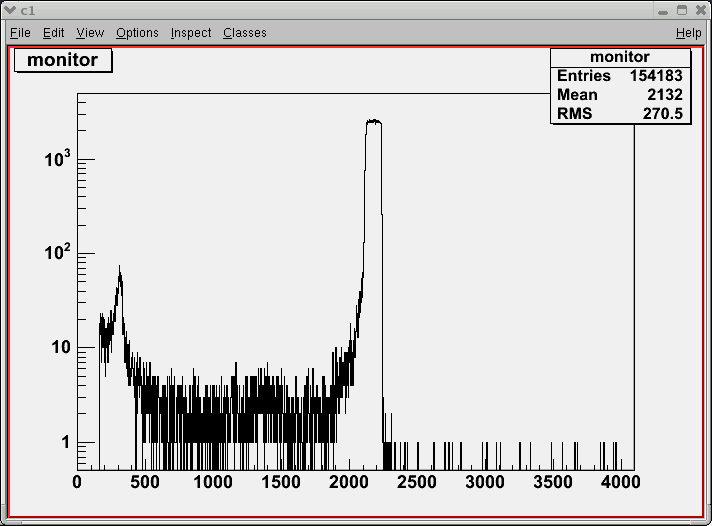Click the x-axis label 1000

click(213, 482)
